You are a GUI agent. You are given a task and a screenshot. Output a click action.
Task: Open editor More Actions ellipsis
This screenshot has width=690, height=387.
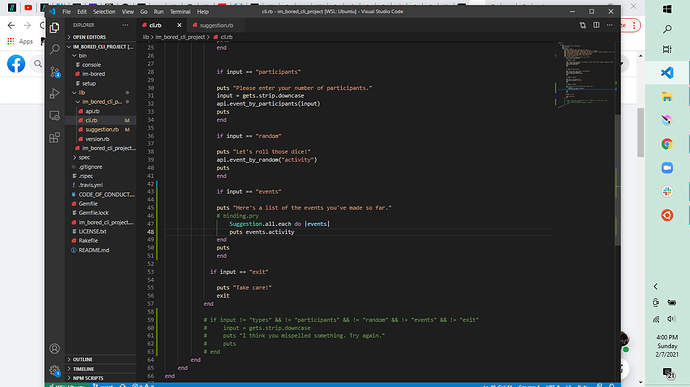click(x=609, y=25)
